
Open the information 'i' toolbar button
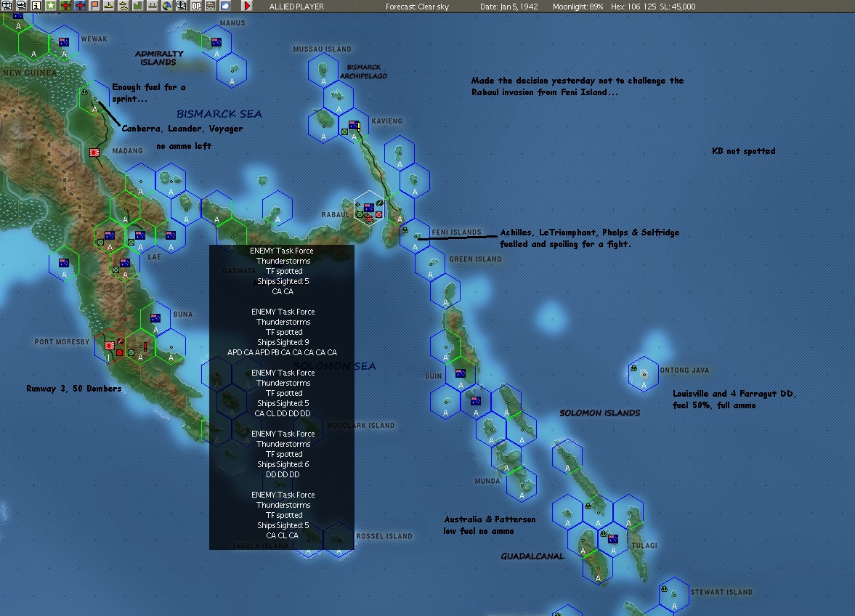click(x=36, y=6)
